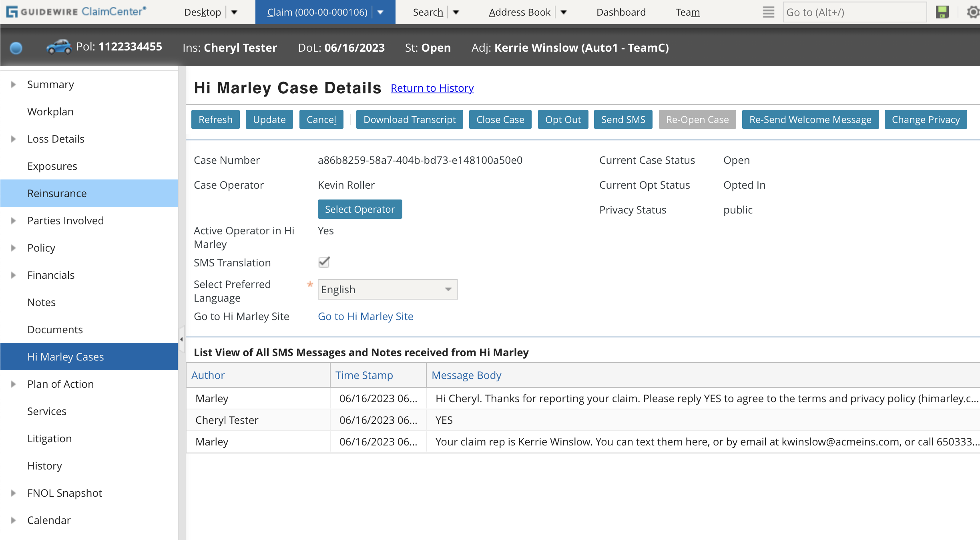Click the auto claim vehicle icon
The height and width of the screenshot is (540, 980).
click(58, 47)
